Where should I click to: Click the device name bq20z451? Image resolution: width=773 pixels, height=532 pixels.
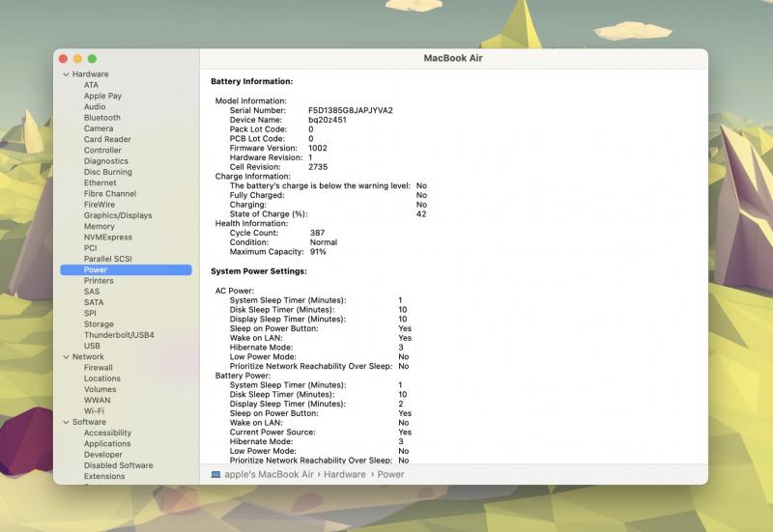(x=328, y=120)
